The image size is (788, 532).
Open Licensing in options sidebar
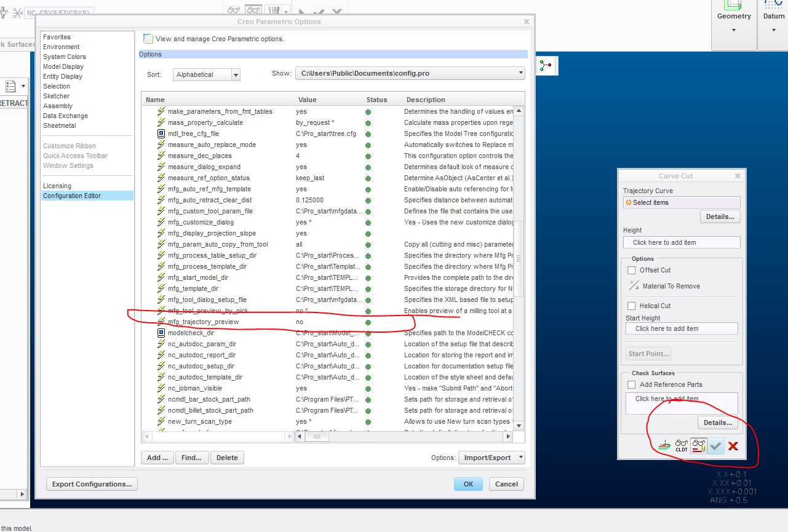[57, 186]
